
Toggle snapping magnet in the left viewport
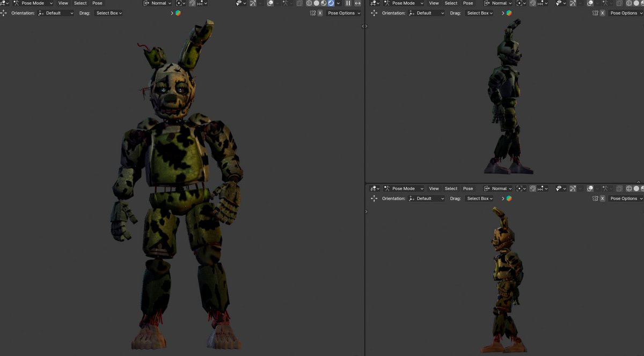tap(192, 3)
